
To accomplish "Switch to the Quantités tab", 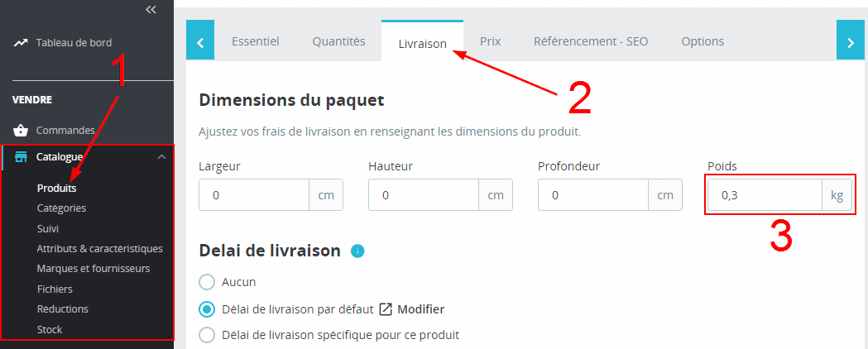I will coord(338,41).
